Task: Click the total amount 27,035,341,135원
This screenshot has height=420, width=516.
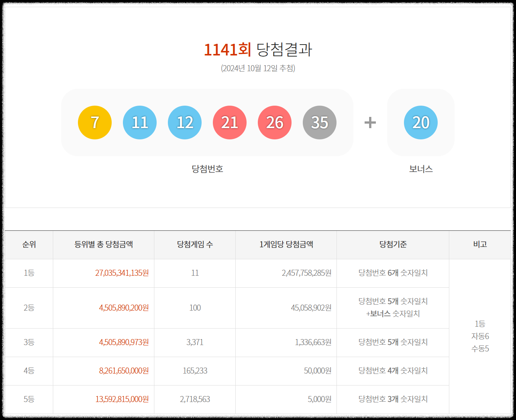Action: (122, 273)
